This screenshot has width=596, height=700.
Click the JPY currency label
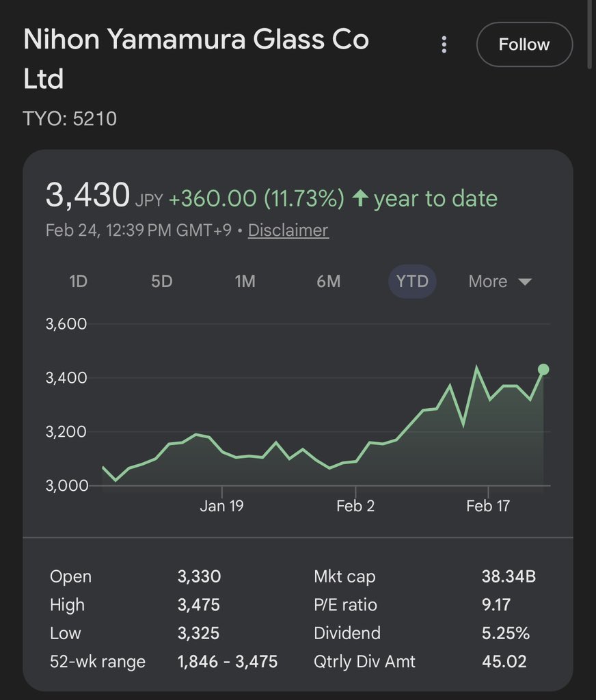click(x=149, y=200)
